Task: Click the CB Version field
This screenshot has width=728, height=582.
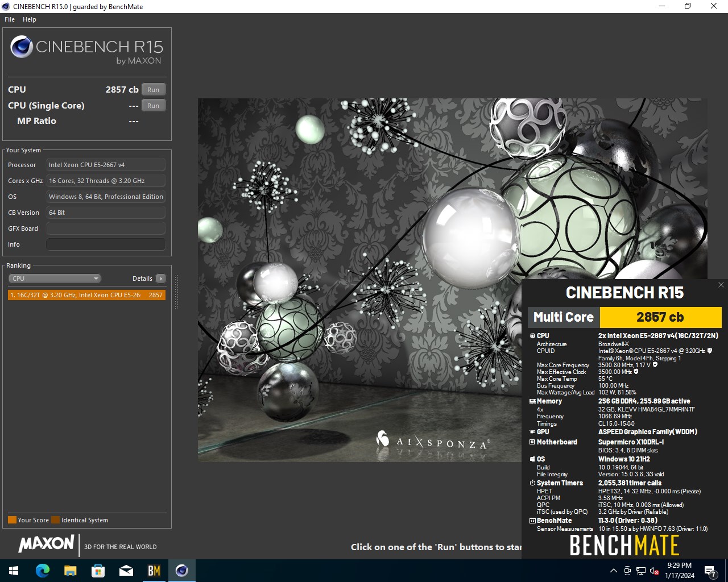Action: 106,213
